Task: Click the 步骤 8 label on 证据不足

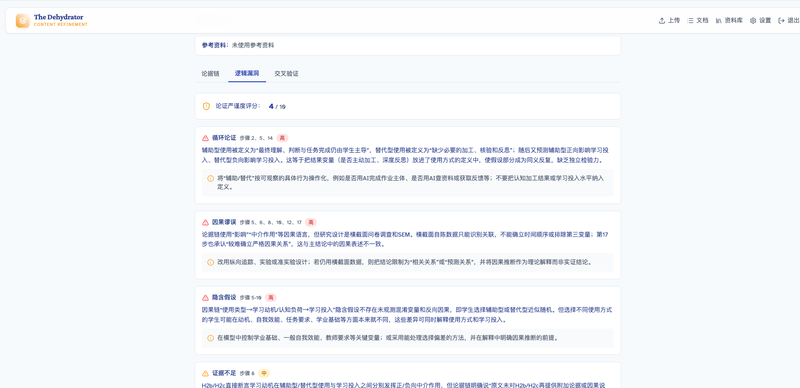Action: coord(247,373)
